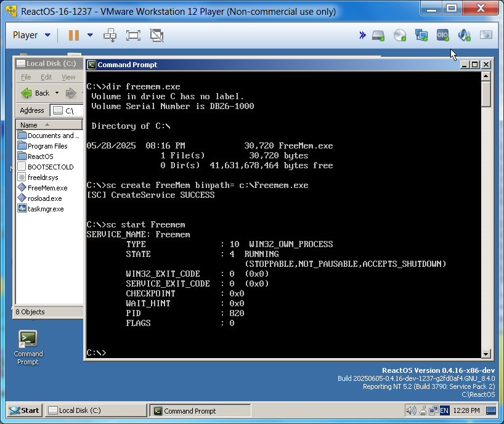The width and height of the screenshot is (504, 424).
Task: Click the rightmost VMware device icon
Action: pyautogui.click(x=486, y=35)
